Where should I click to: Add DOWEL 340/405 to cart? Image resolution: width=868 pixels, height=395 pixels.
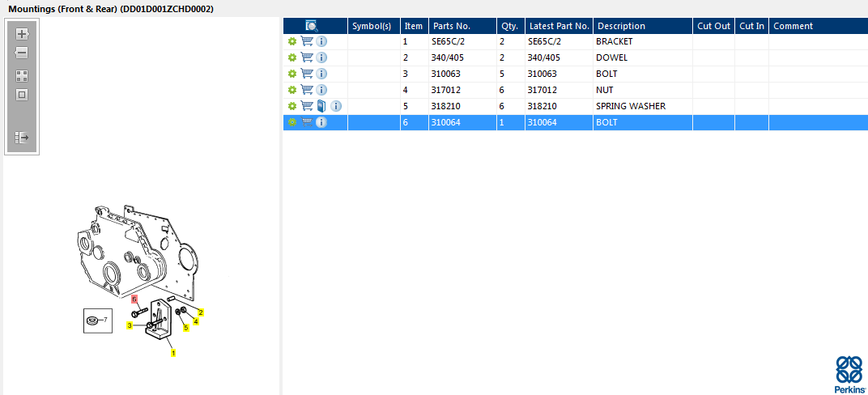coord(307,57)
